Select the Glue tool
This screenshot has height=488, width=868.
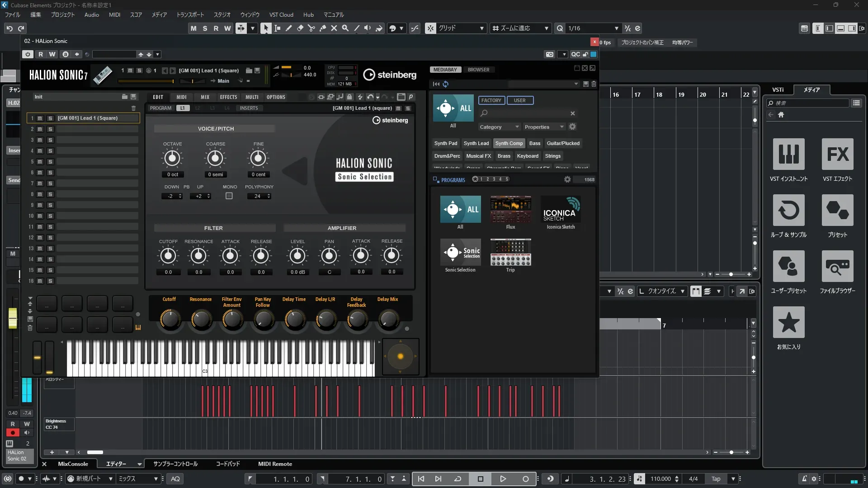(322, 28)
